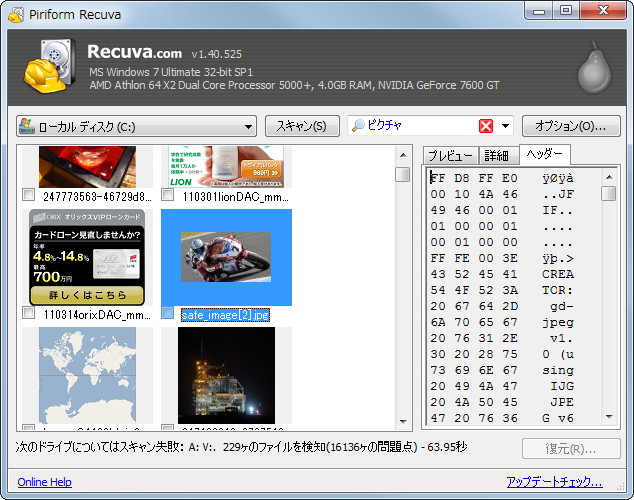Click the v1.40.525 version label
634x500 pixels.
(x=217, y=54)
